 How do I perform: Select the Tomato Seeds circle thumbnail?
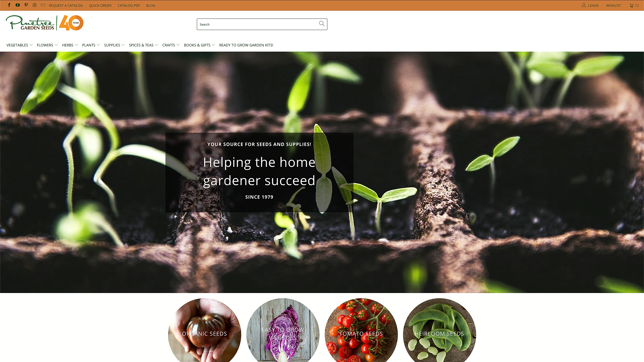(x=361, y=330)
